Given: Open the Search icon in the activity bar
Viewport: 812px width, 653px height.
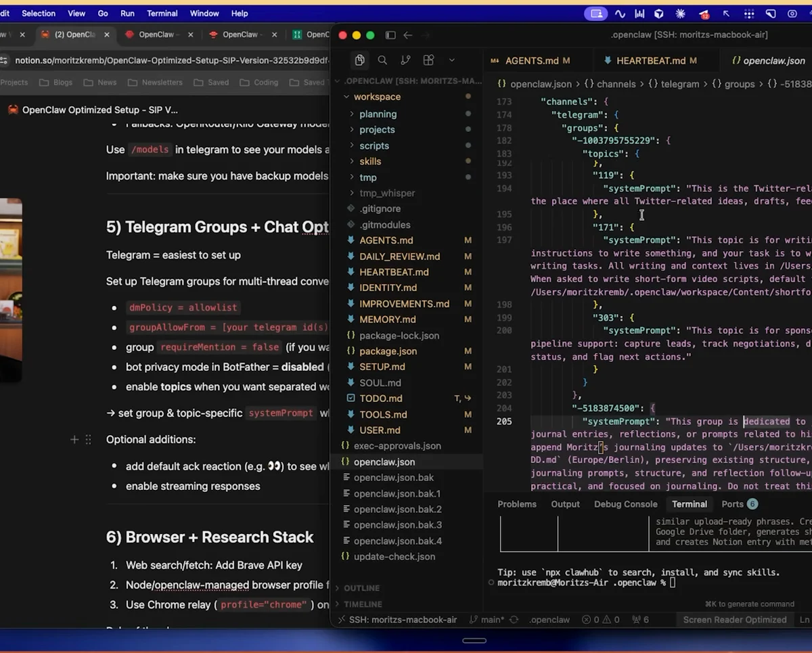Looking at the screenshot, I should (382, 60).
